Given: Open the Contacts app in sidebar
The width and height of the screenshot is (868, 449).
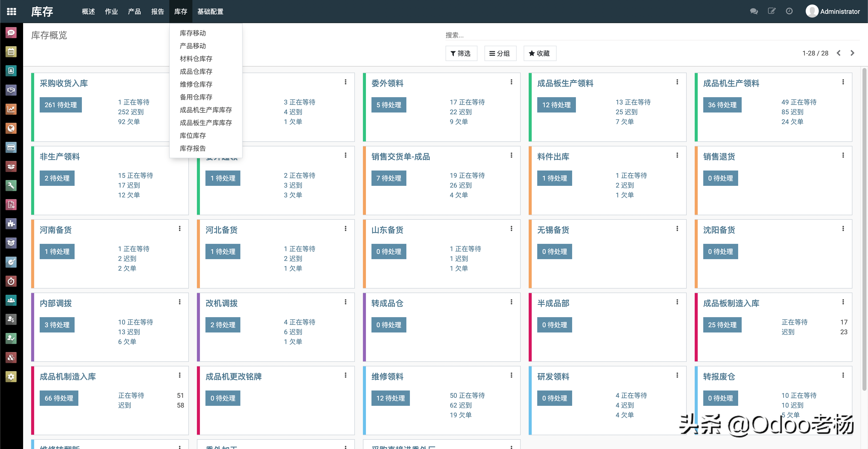Looking at the screenshot, I should (11, 71).
